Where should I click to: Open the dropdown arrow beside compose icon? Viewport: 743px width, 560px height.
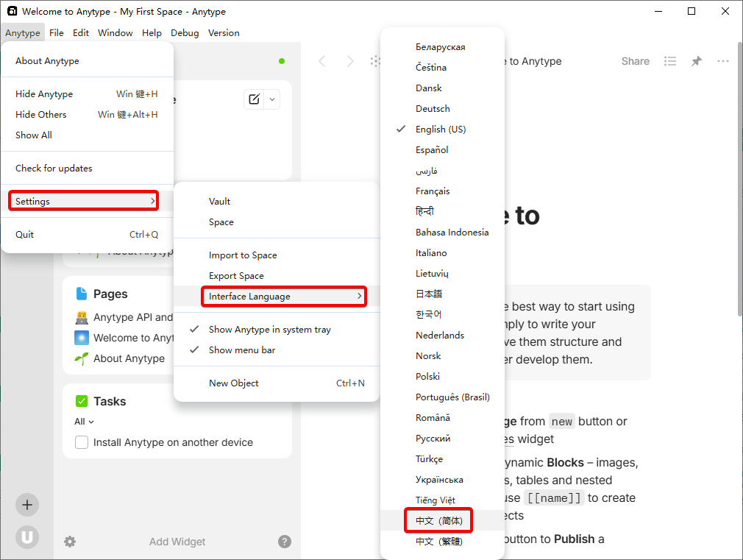(x=272, y=99)
